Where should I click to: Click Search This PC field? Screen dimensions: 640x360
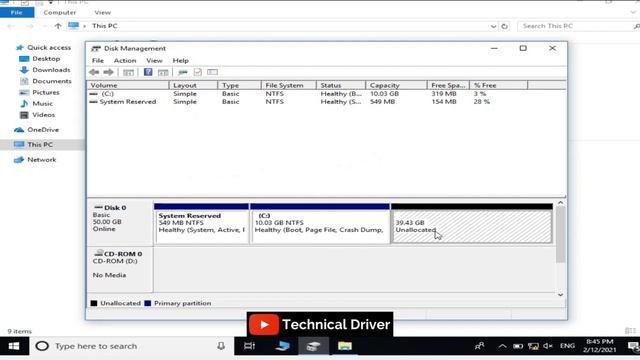point(579,26)
